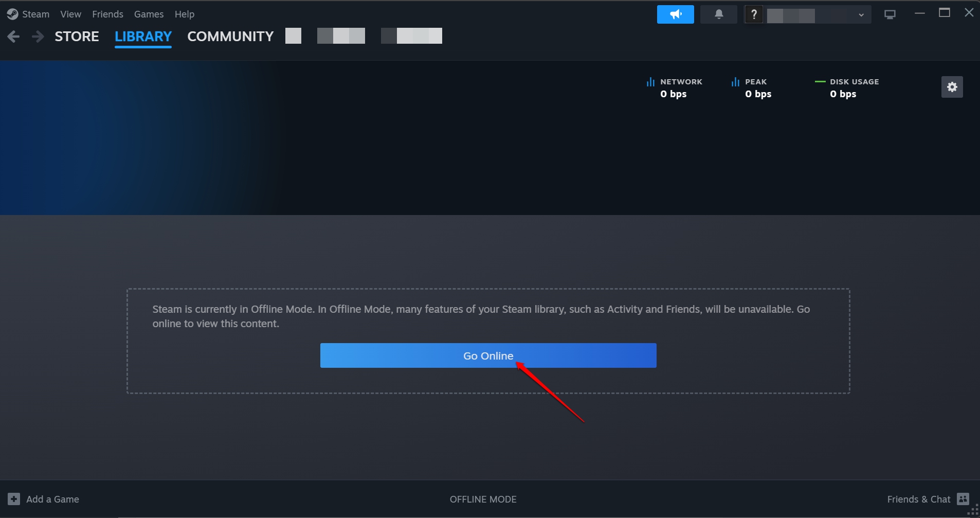
Task: Open the notifications bell icon
Action: pyautogui.click(x=718, y=14)
